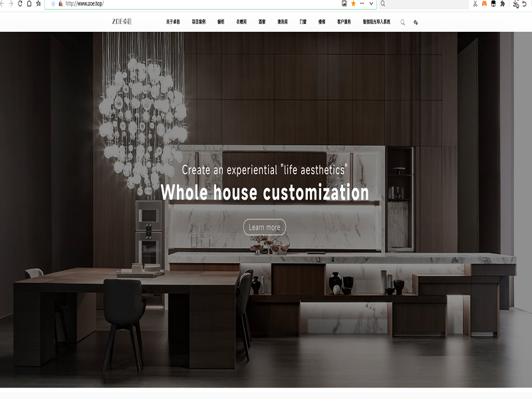Expand the address bar dropdown chevron
Viewport: 532px width, 399px height.
370,3
